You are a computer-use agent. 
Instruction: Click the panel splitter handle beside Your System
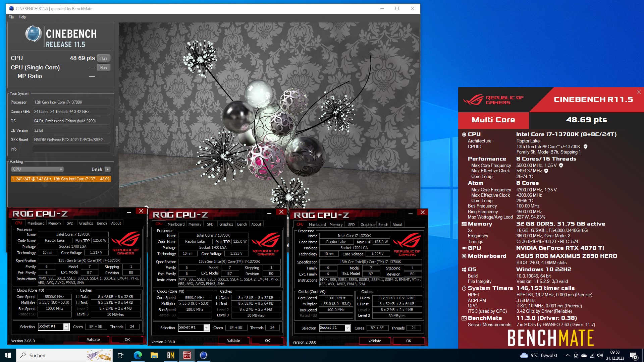tap(117, 136)
